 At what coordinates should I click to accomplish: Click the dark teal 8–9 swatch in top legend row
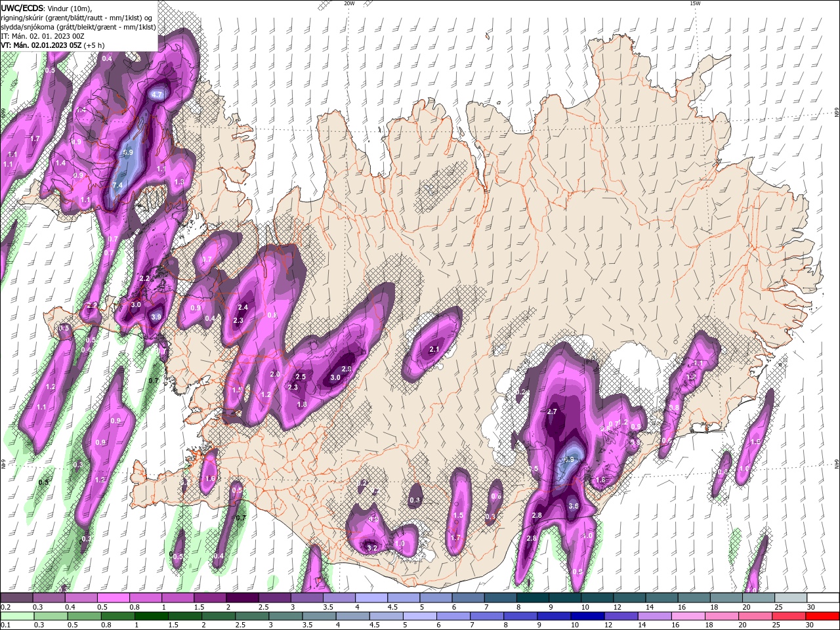[533, 598]
